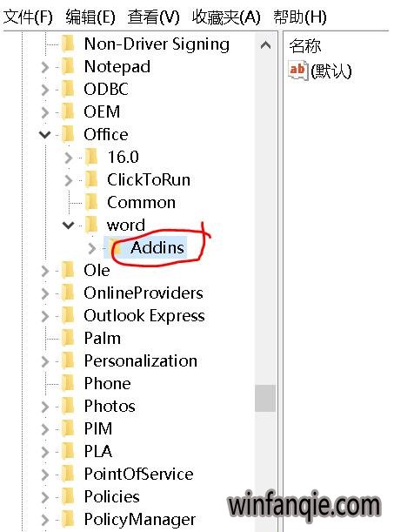Click the Palm folder icon

click(68, 338)
